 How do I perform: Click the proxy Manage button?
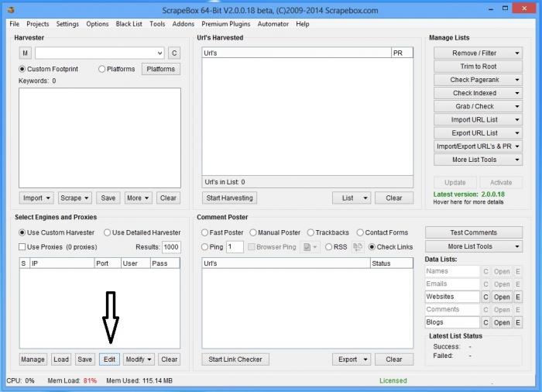(33, 359)
